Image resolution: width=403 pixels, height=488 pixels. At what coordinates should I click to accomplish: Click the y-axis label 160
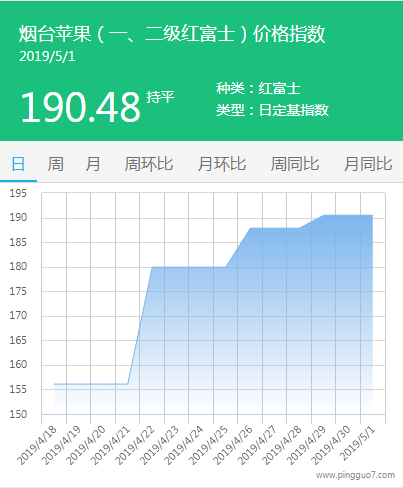18,365
